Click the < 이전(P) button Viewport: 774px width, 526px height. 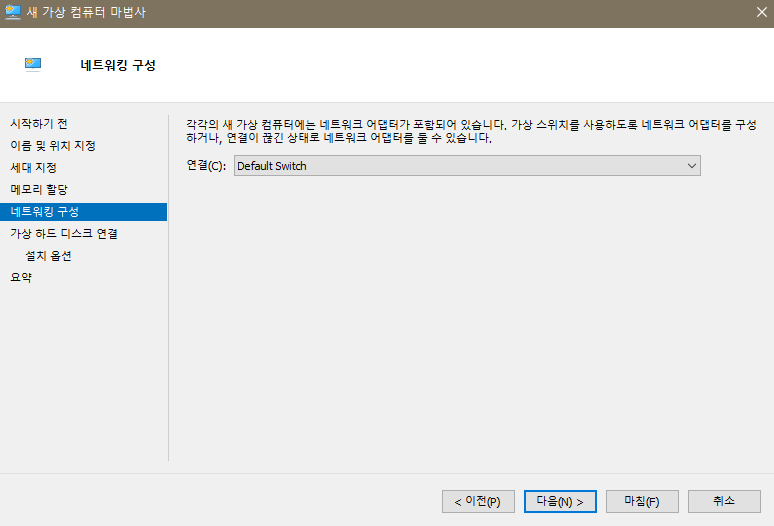coord(478,501)
